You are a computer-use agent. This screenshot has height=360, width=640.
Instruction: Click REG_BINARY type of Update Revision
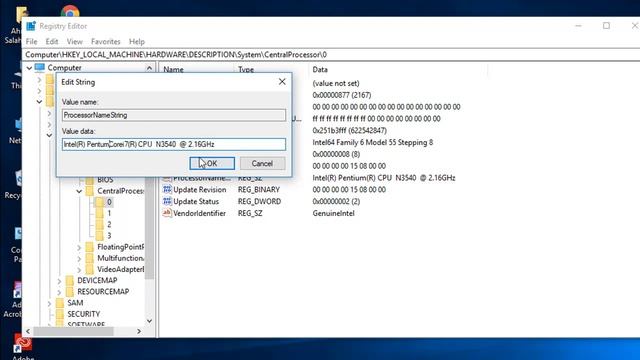tap(259, 189)
